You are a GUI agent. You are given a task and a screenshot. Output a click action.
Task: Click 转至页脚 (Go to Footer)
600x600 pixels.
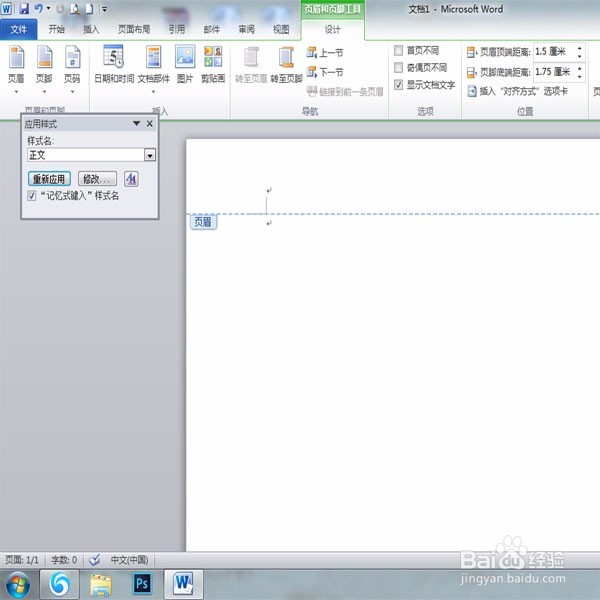coord(286,64)
